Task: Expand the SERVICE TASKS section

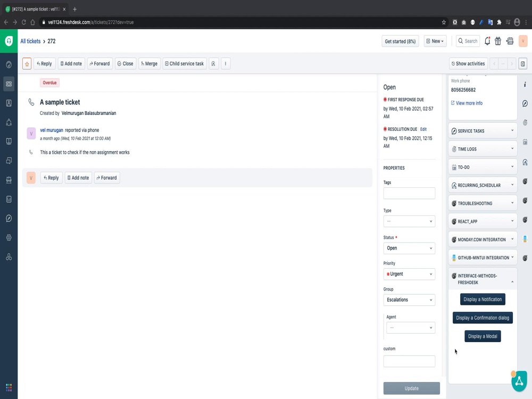Action: 483,131
